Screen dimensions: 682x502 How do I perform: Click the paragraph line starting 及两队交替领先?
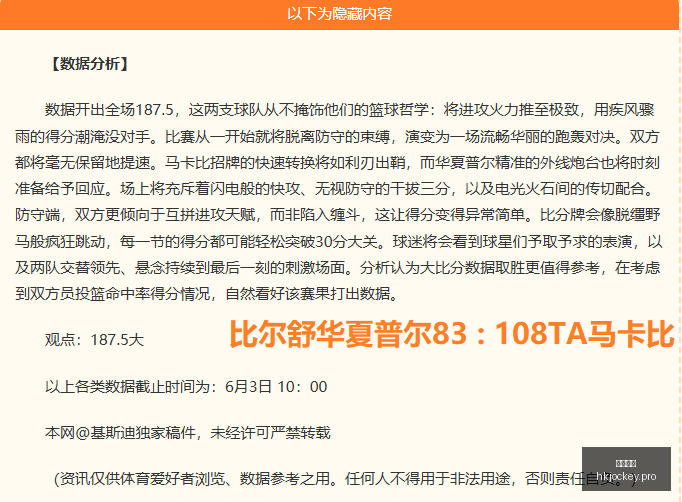coord(338,268)
